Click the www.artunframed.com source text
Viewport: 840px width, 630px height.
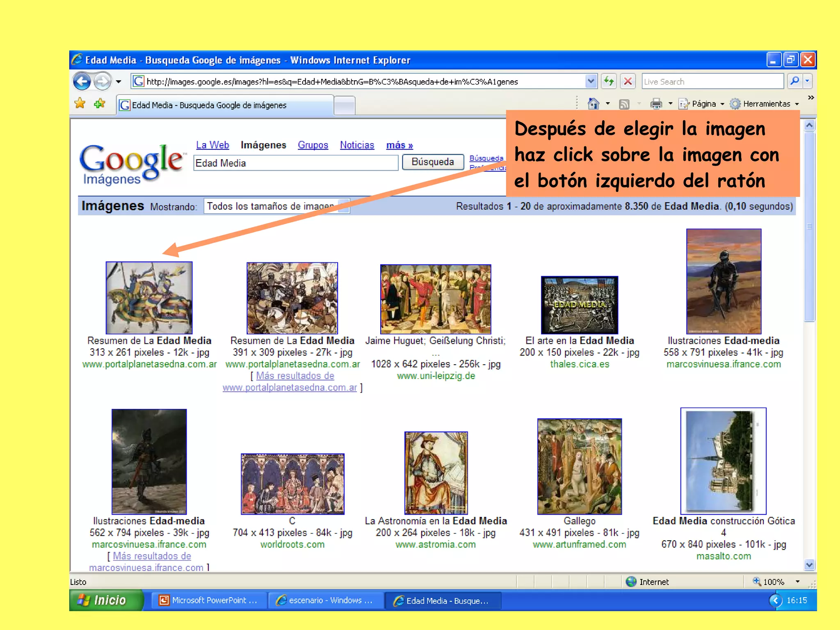tap(580, 544)
